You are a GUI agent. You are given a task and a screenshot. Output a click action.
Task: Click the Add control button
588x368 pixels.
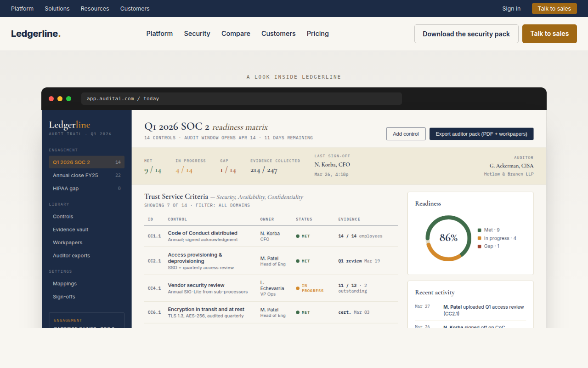(406, 134)
